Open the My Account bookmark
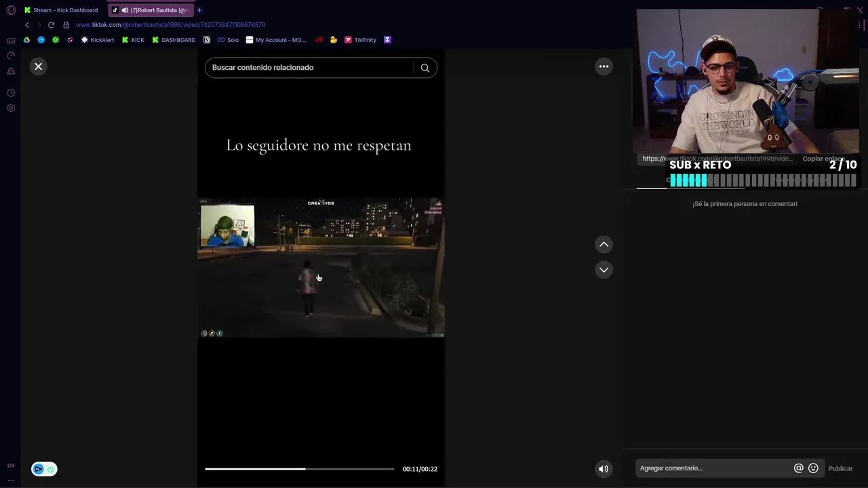 [276, 40]
